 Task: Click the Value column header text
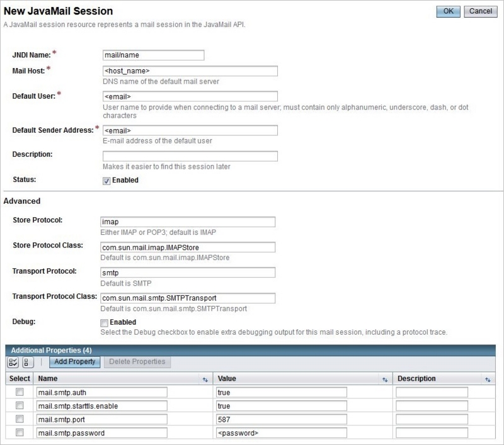coord(227,378)
